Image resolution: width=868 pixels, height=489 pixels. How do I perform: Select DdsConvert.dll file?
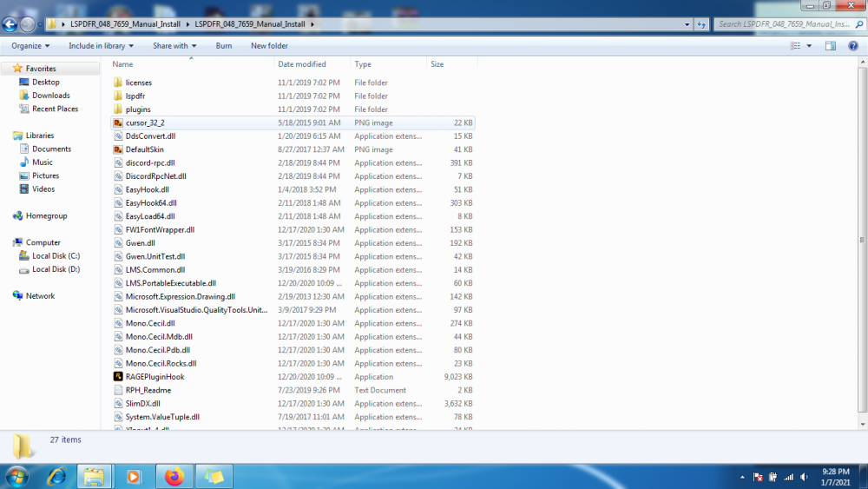(x=150, y=136)
